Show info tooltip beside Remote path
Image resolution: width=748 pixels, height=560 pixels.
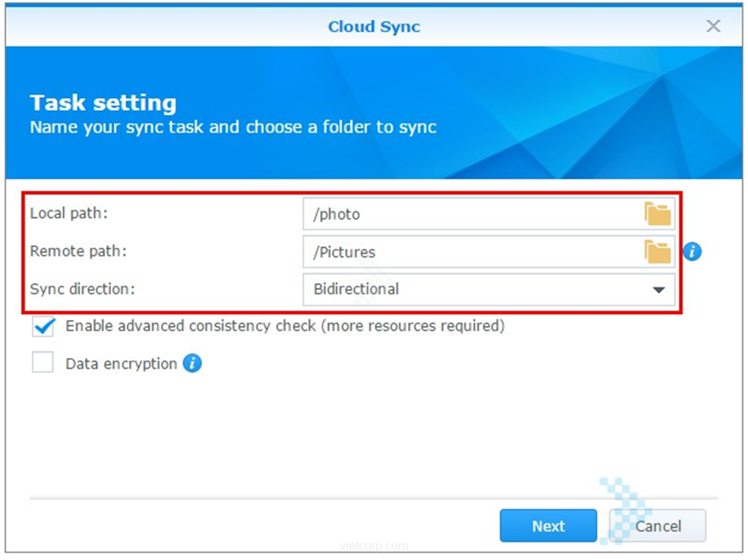click(692, 252)
